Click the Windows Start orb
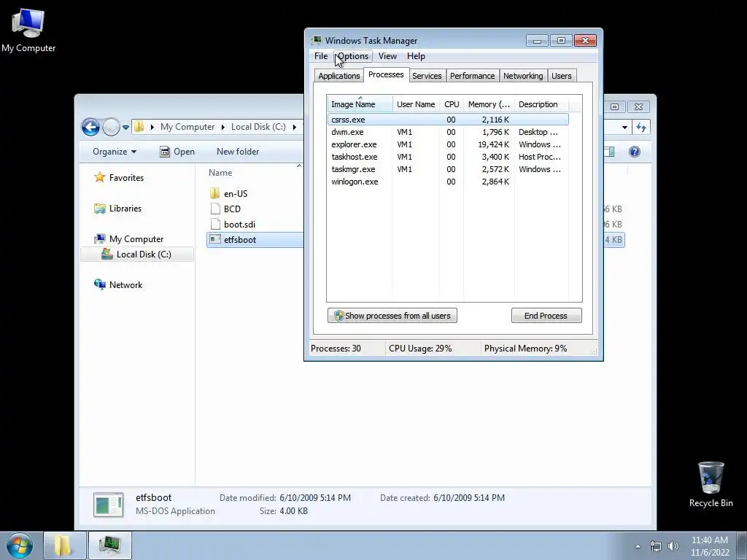This screenshot has height=560, width=747. coord(20,545)
